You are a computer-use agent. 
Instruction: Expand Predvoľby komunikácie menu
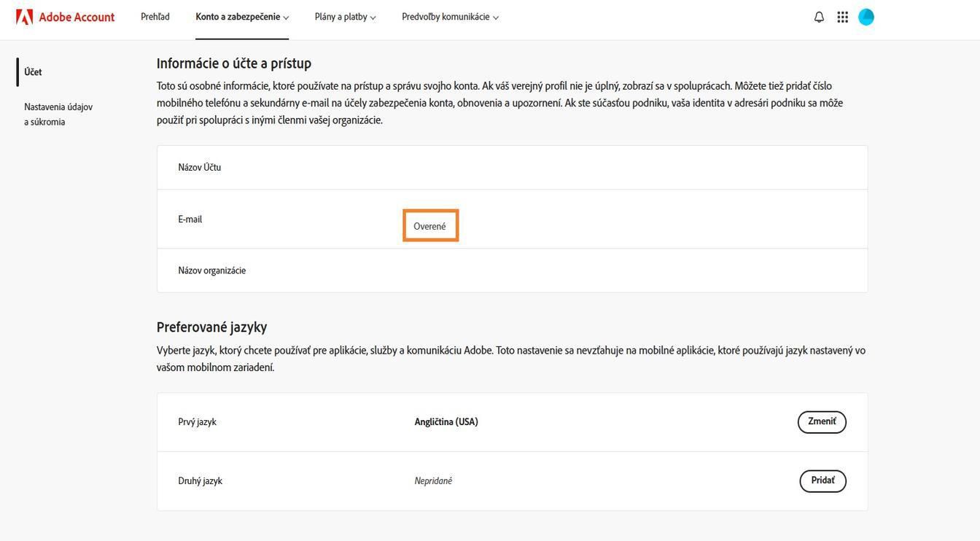pyautogui.click(x=450, y=17)
